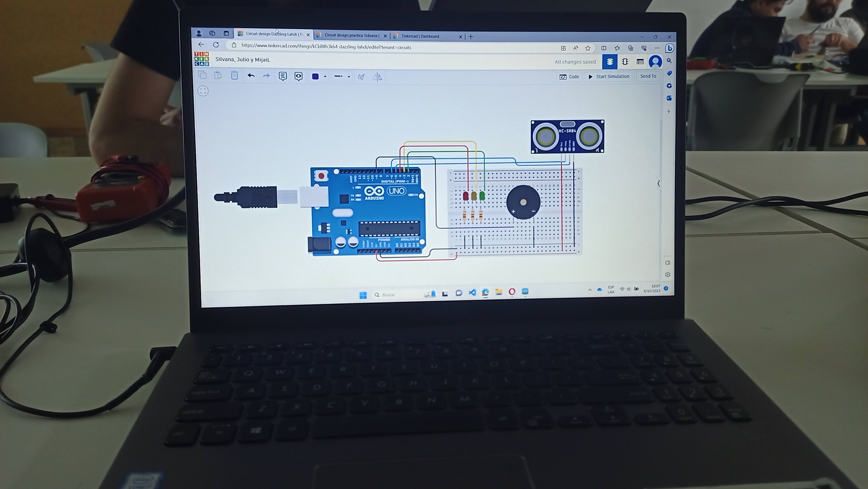This screenshot has height=489, width=868.
Task: Redo the last undone action
Action: [266, 76]
